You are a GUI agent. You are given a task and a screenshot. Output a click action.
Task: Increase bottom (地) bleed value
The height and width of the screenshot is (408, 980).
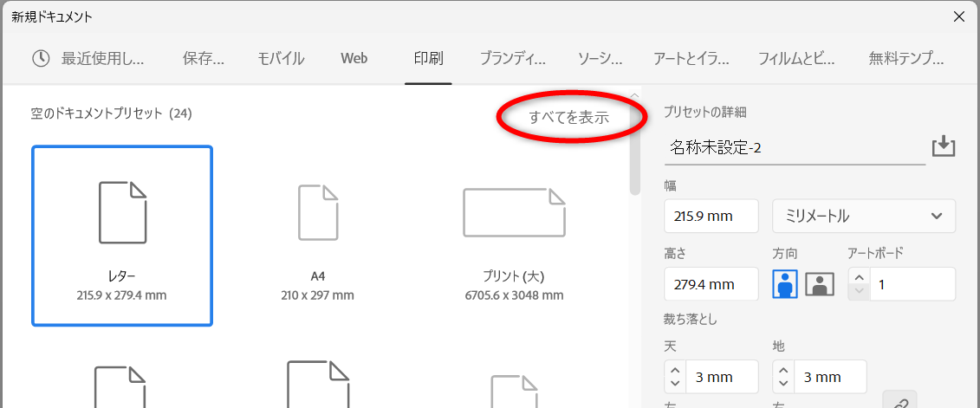[783, 370]
